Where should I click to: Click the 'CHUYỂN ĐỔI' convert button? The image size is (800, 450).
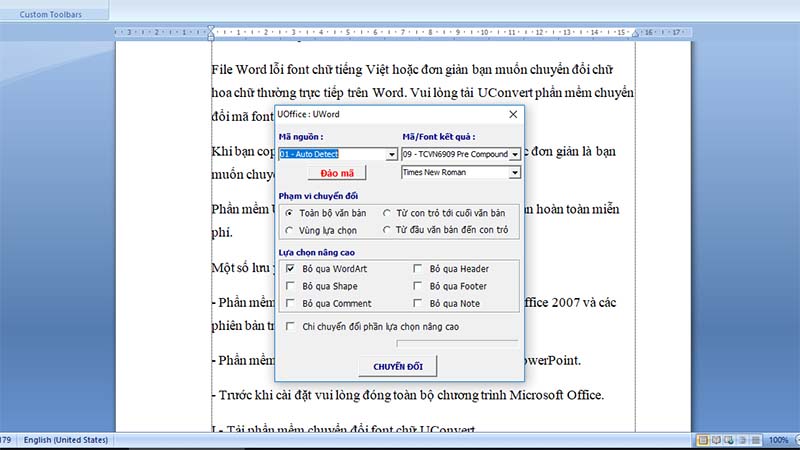pyautogui.click(x=398, y=366)
